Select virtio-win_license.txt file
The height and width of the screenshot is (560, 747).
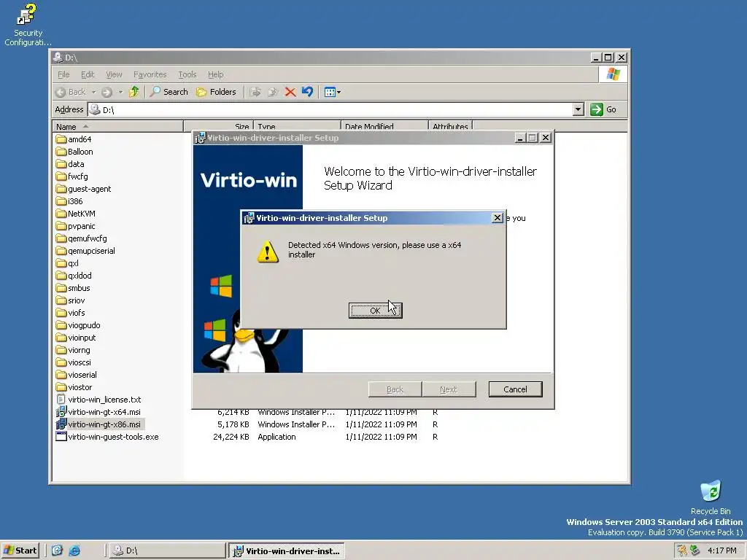tap(98, 399)
